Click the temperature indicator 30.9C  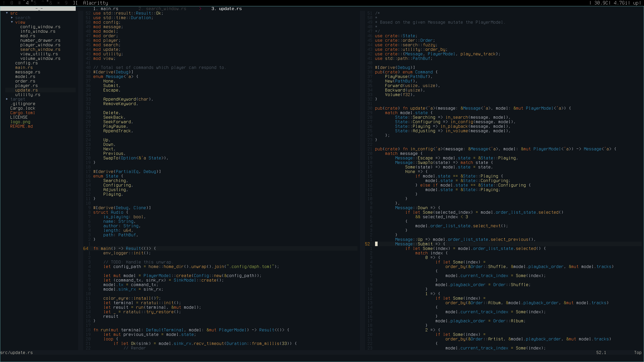[x=601, y=3]
